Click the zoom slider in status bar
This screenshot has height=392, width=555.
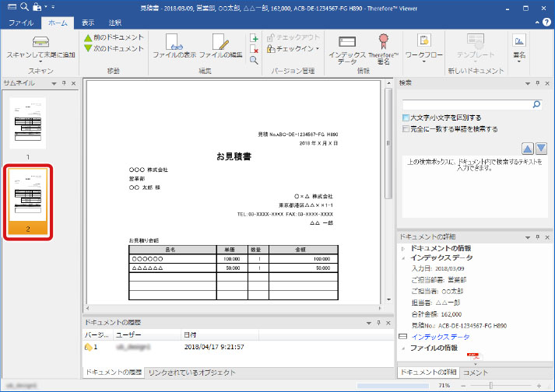[490, 385]
